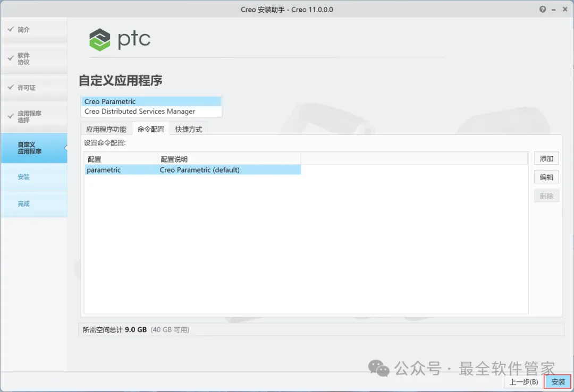Click the 配置说明 column header
Screen dimensions: 574x392
[230, 159]
